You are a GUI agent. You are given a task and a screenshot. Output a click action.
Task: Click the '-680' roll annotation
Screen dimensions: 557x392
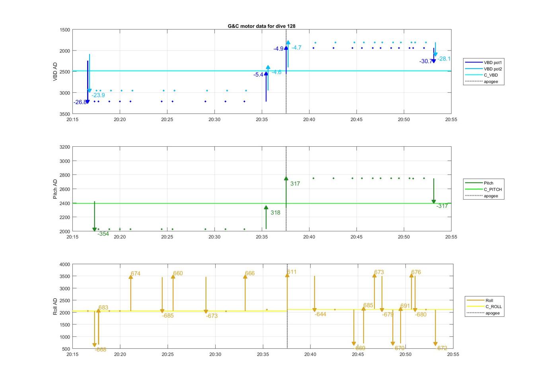click(x=421, y=314)
